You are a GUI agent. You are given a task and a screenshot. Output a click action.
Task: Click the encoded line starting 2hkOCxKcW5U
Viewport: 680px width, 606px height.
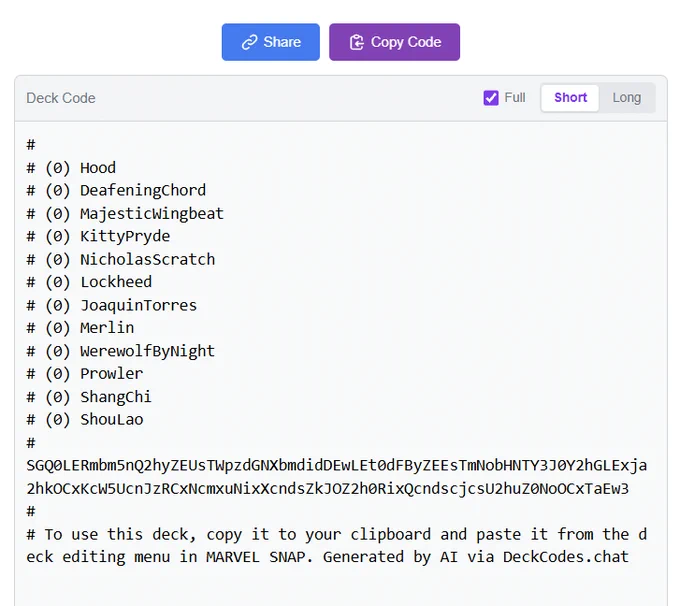pyautogui.click(x=327, y=489)
